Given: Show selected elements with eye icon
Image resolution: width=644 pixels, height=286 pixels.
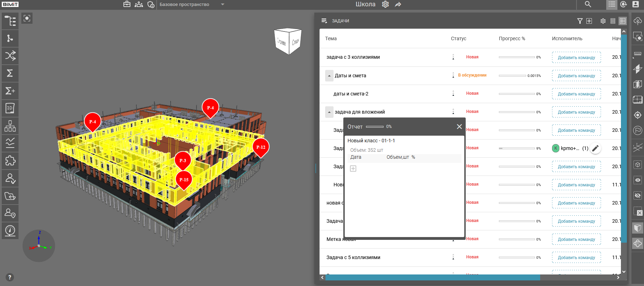Looking at the screenshot, I should (638, 180).
